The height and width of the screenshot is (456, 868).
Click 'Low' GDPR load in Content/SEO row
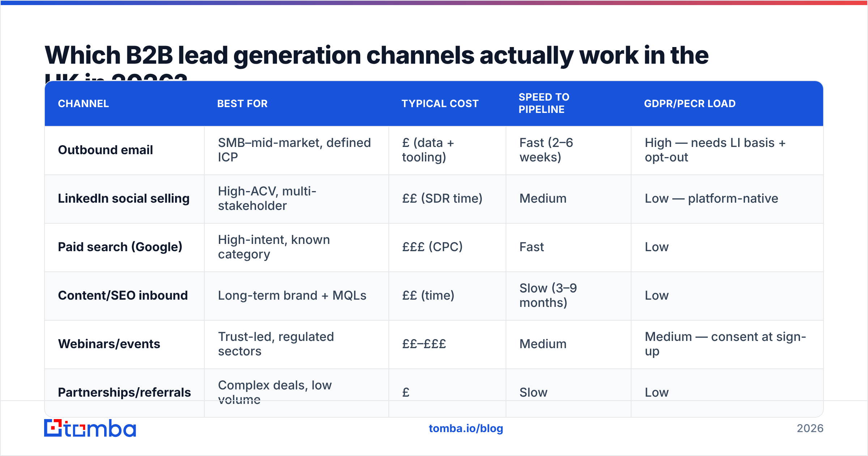click(657, 295)
